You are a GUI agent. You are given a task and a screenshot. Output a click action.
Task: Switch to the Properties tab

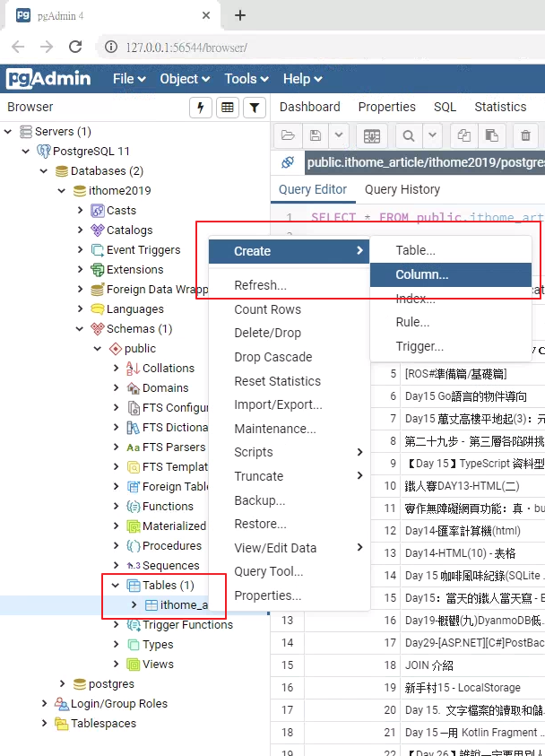[387, 107]
